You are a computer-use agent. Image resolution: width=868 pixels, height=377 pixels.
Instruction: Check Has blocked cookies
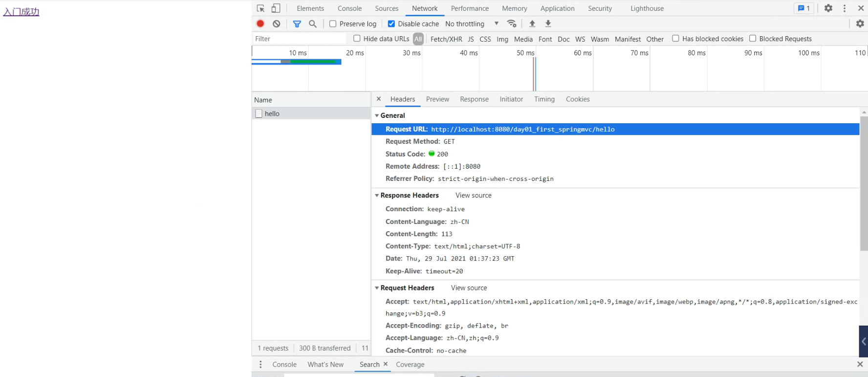(675, 38)
